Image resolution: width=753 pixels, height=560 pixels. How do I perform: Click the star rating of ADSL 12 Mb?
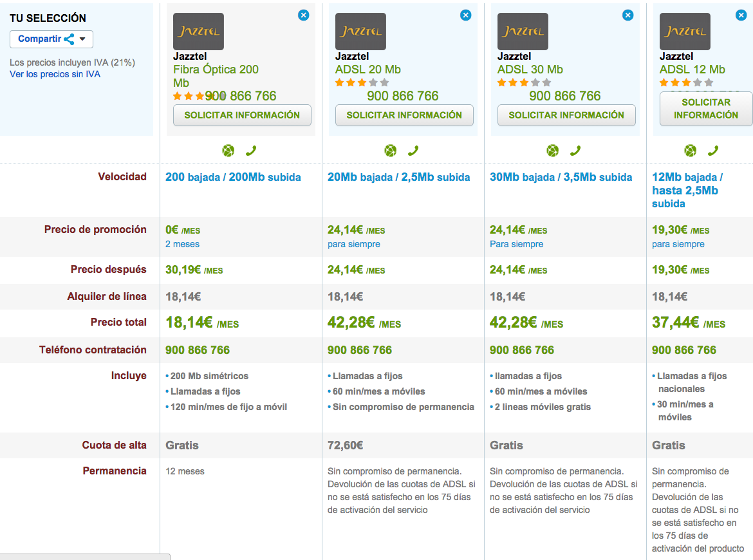coord(686,82)
